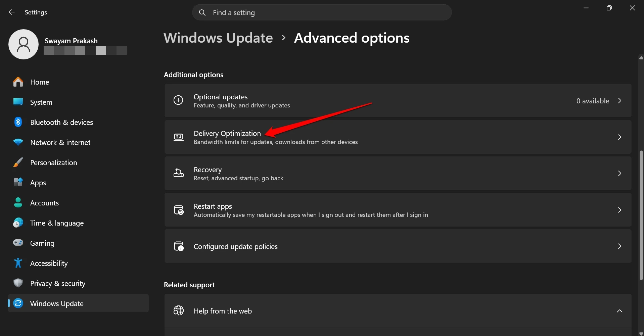Image resolution: width=644 pixels, height=336 pixels.
Task: Expand the Optional updates row chevron
Action: click(x=619, y=100)
